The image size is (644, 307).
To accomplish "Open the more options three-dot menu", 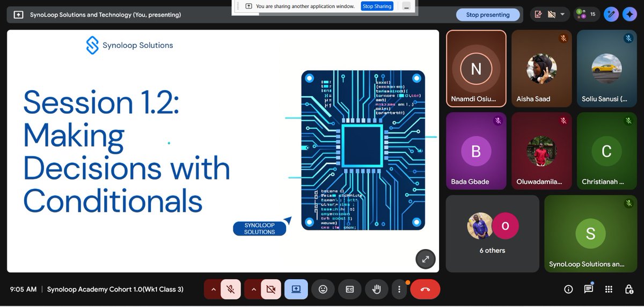I will click(399, 289).
